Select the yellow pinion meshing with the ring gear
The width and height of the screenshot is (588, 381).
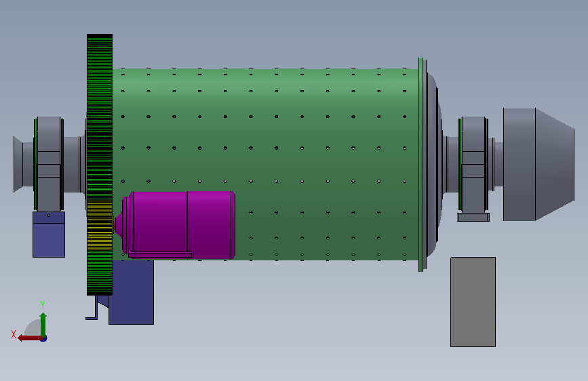tap(100, 224)
